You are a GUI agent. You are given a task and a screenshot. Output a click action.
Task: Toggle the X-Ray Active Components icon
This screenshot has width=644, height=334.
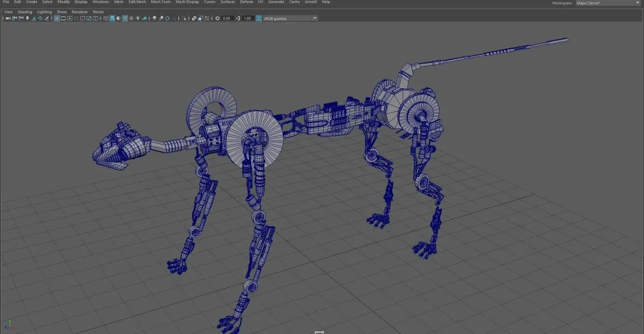pos(200,18)
